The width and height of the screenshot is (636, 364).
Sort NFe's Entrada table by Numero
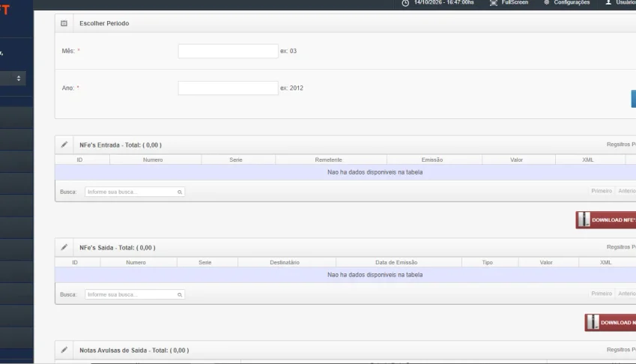(155, 160)
